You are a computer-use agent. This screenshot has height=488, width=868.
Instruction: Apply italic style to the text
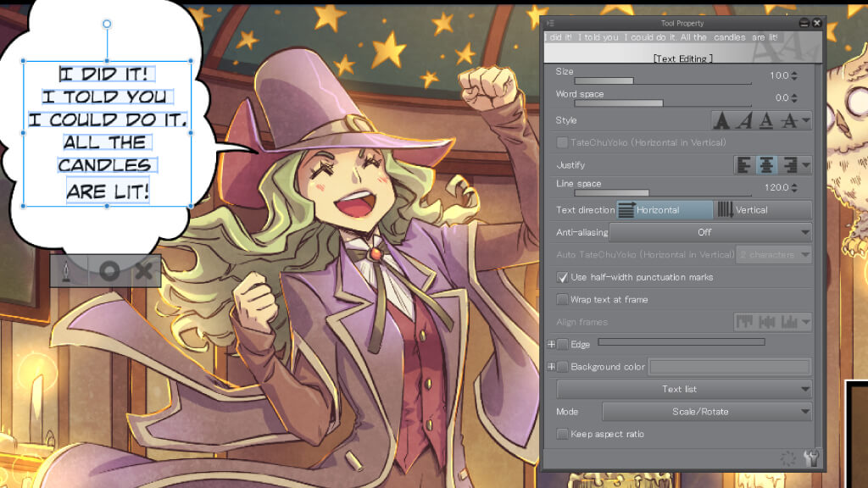(x=743, y=121)
